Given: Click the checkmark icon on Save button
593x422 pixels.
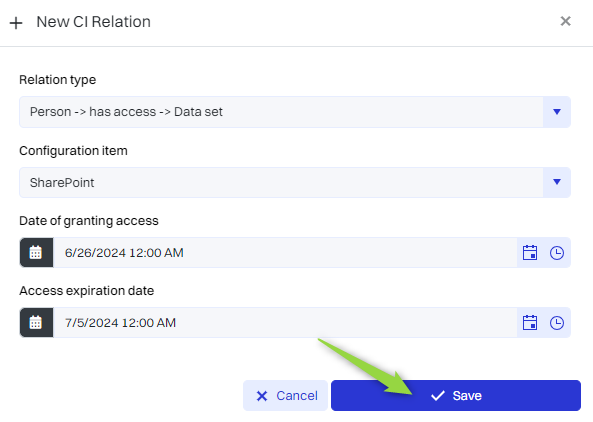Looking at the screenshot, I should pyautogui.click(x=438, y=396).
